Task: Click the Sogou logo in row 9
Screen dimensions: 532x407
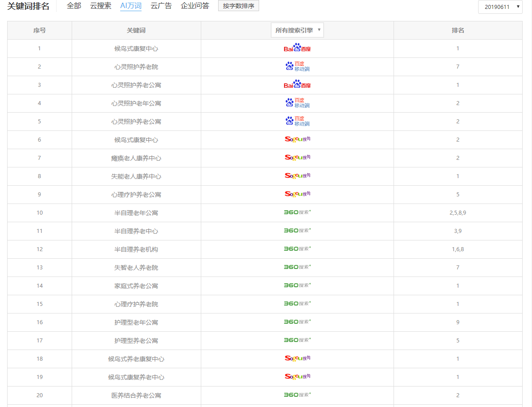Action: click(297, 194)
